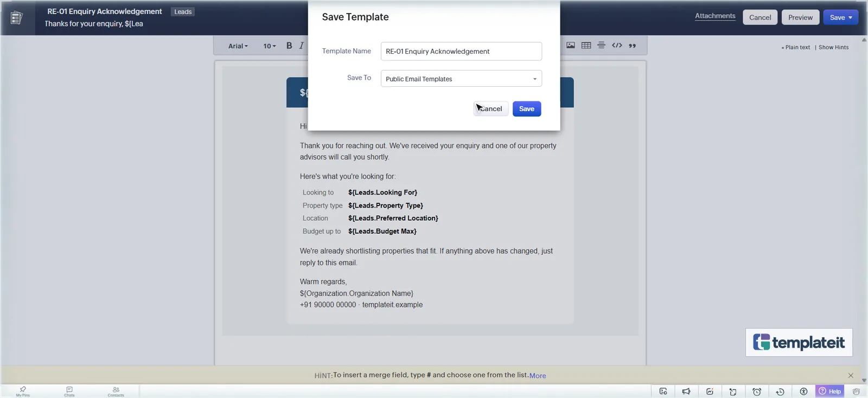Click the template icon beside the title
Screen dimensions: 868x398
pyautogui.click(x=17, y=17)
